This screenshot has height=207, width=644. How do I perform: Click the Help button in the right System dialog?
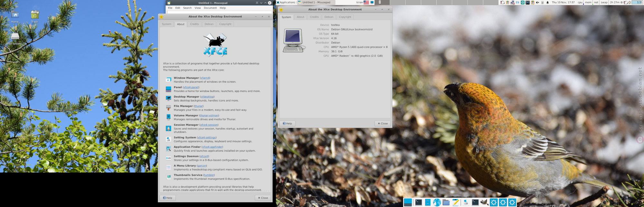[288, 123]
